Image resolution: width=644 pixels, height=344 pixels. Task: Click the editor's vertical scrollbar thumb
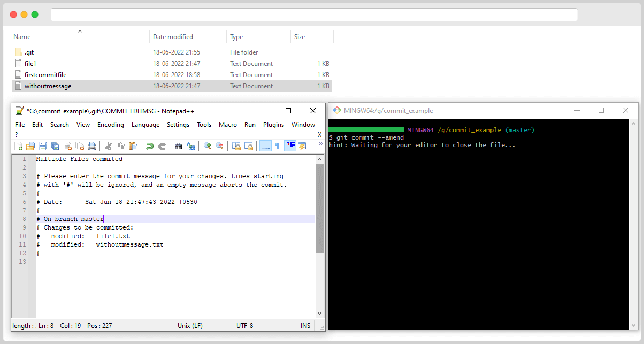[320, 208]
